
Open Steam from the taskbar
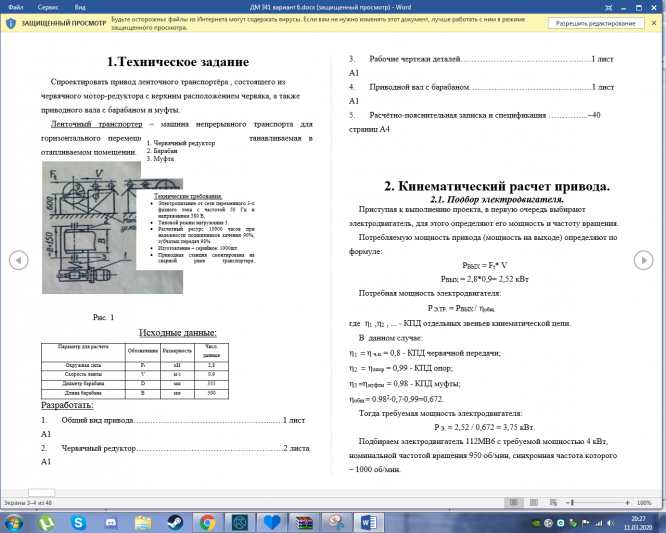click(x=175, y=522)
